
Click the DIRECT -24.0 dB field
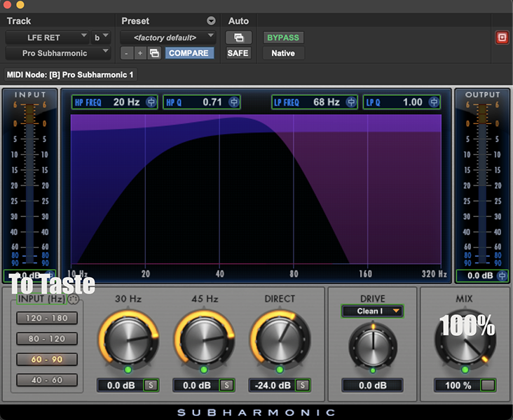coord(273,386)
